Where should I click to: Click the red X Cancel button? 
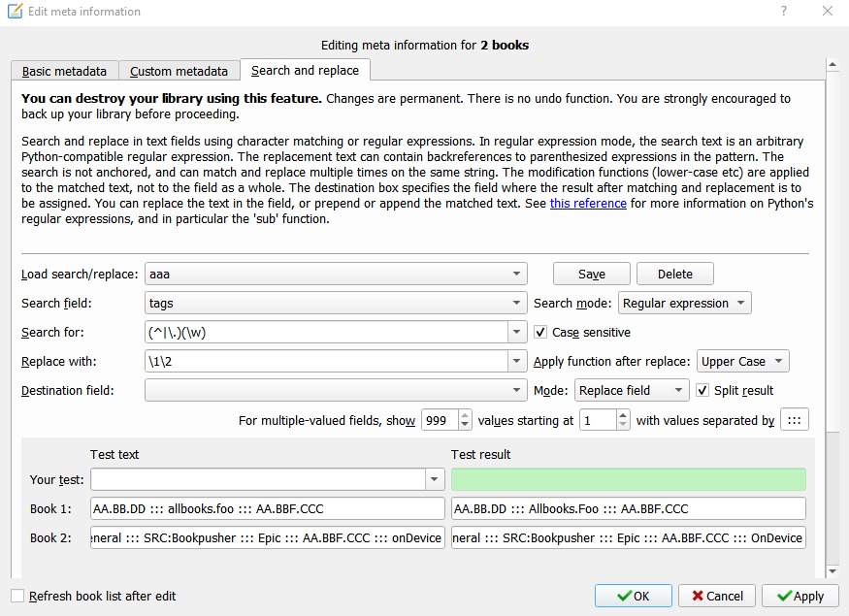click(x=717, y=596)
